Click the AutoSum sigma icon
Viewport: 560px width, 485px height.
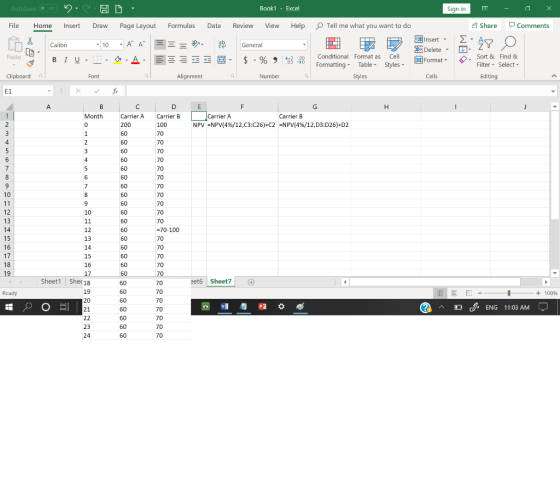[x=463, y=39]
